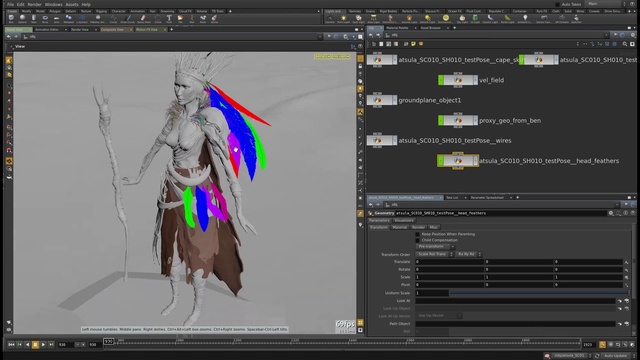Viewport: 640px width, 360px height.
Task: Click the back arrow in Scene View
Action: tap(9, 37)
